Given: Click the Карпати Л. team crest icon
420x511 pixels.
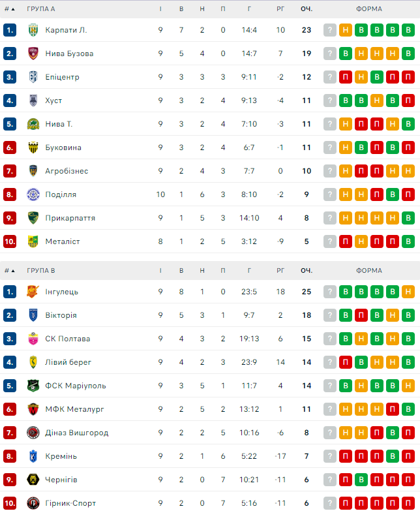Looking at the screenshot, I should point(33,30).
